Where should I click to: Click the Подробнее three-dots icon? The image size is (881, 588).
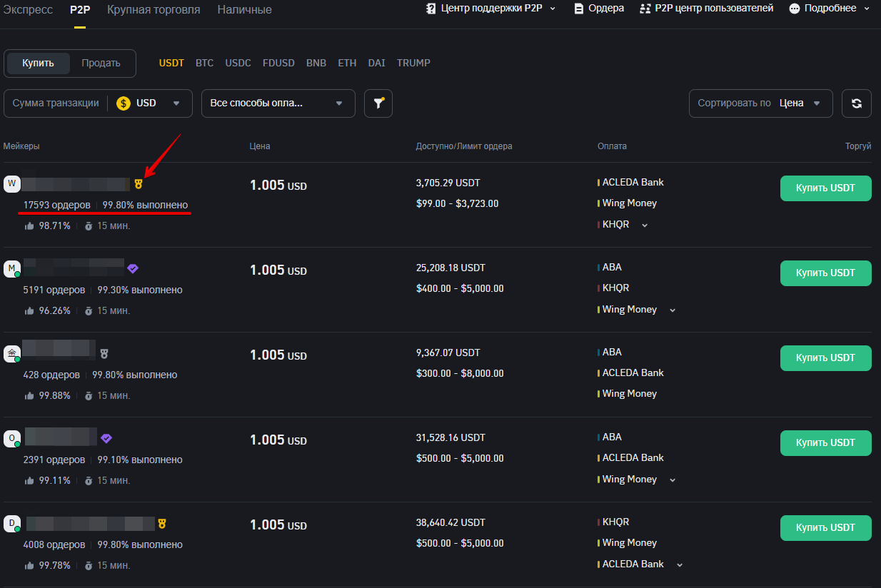click(x=795, y=9)
